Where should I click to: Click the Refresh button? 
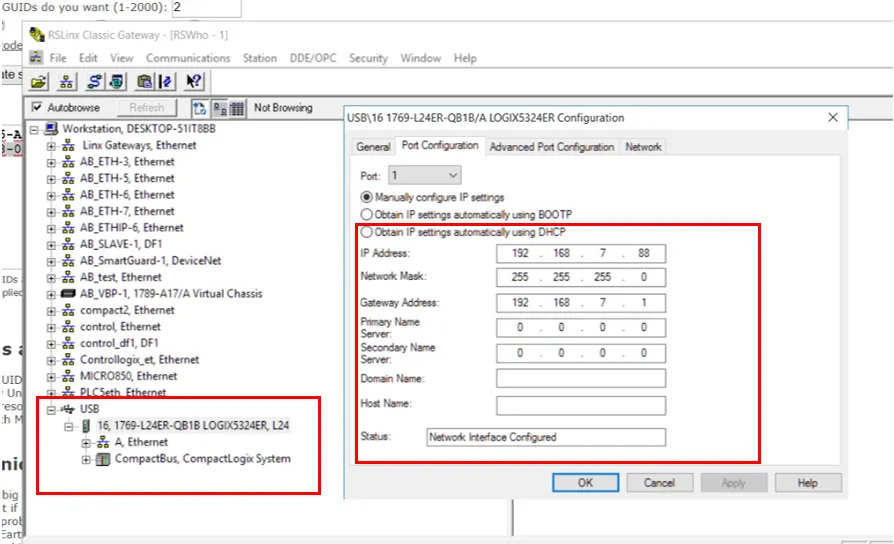click(x=147, y=107)
